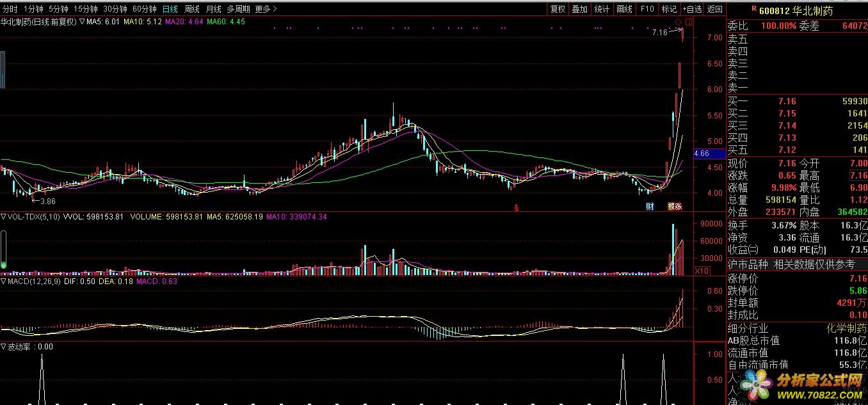Click the 7.16 high price annotation

tap(659, 32)
